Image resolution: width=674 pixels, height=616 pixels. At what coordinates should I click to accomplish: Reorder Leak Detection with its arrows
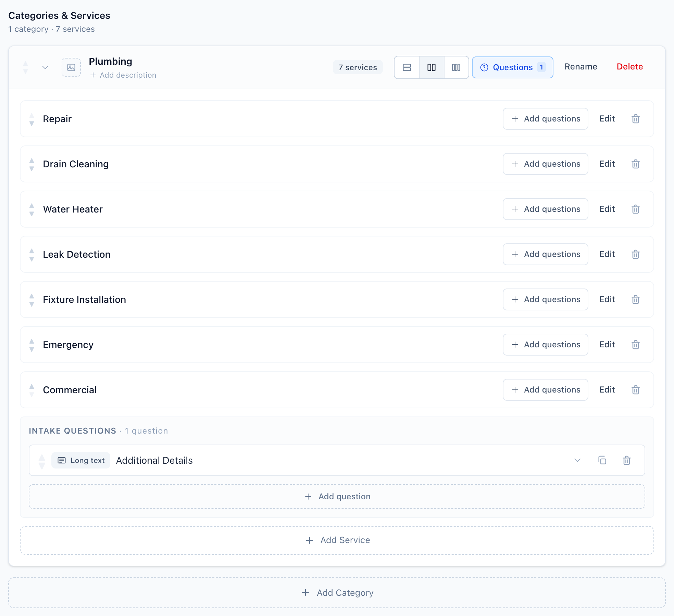32,255
